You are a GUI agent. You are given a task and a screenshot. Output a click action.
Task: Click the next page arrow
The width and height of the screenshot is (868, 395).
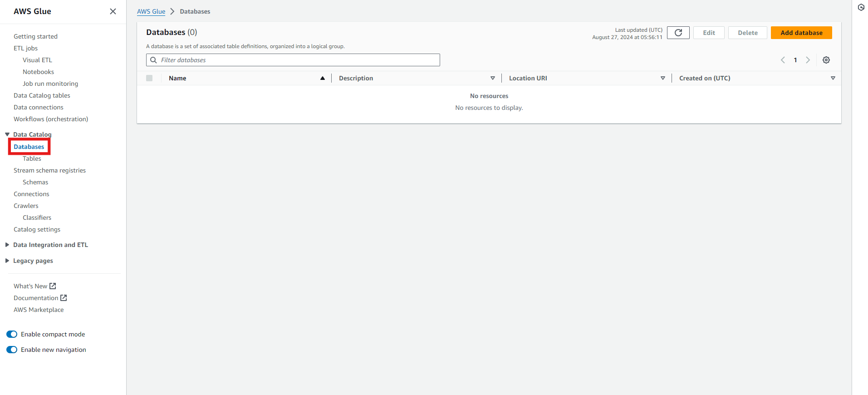click(808, 60)
